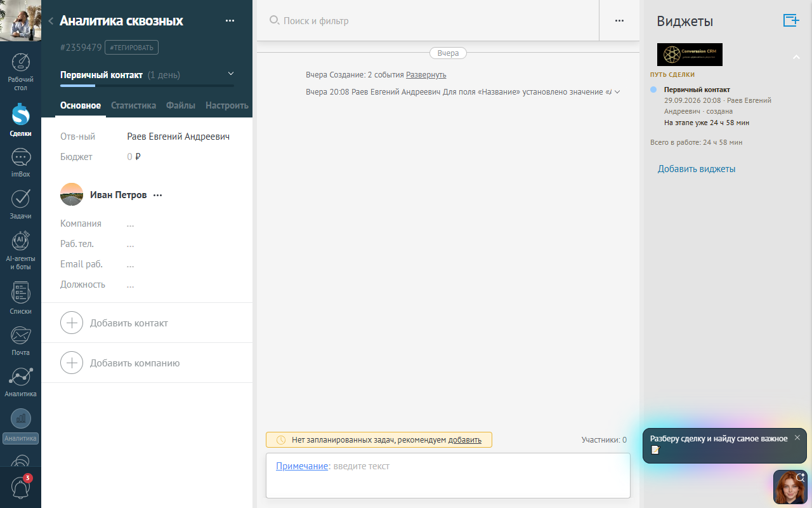Viewport: 812px width, 508px height.
Task: Collapse the Conversion CRM widget
Action: [x=797, y=57]
